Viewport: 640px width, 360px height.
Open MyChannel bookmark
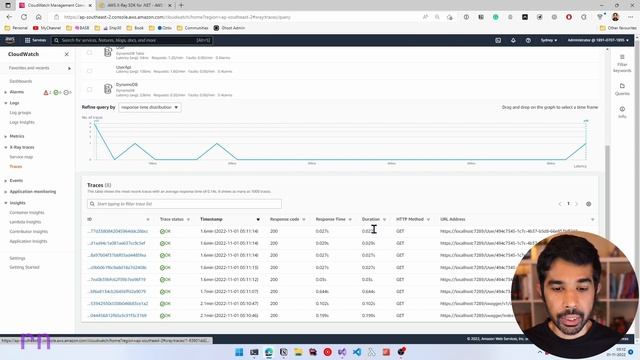[47, 28]
